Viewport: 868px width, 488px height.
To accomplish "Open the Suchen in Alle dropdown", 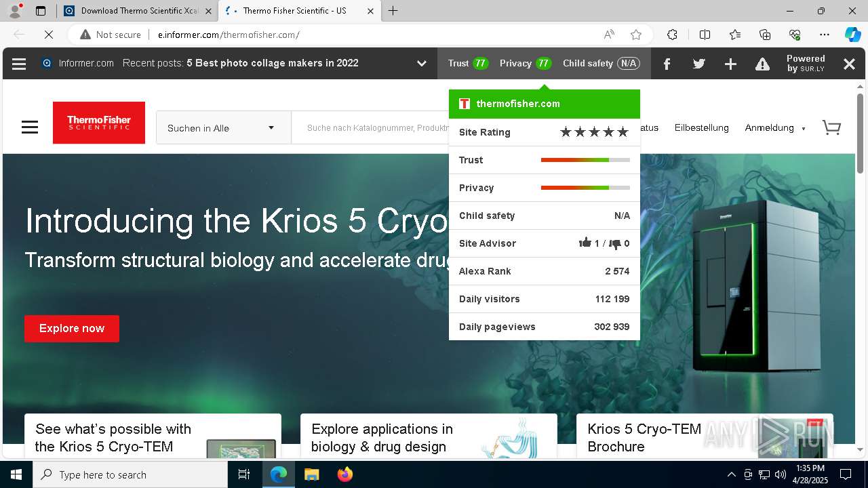I will [x=223, y=127].
